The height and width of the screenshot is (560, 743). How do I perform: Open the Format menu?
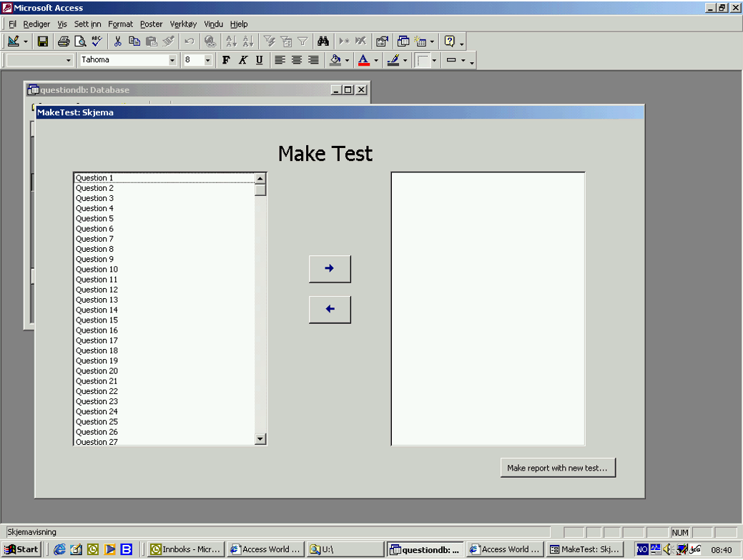coord(120,24)
